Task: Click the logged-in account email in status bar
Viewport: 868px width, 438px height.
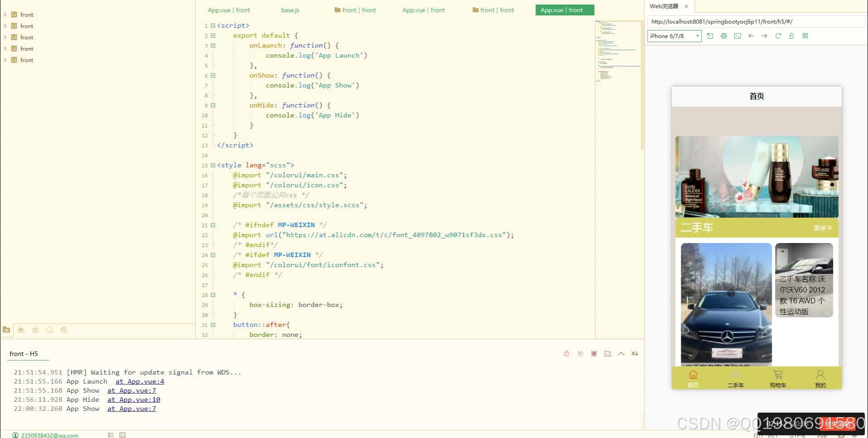Action: (49, 435)
